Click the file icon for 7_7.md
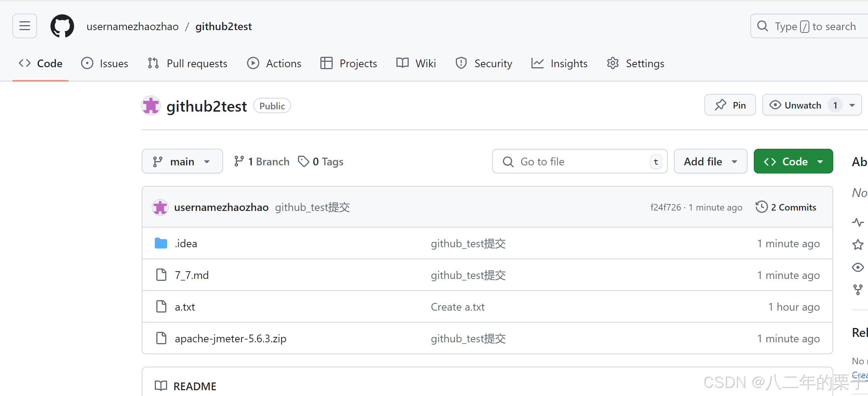The width and height of the screenshot is (868, 396). tap(161, 275)
